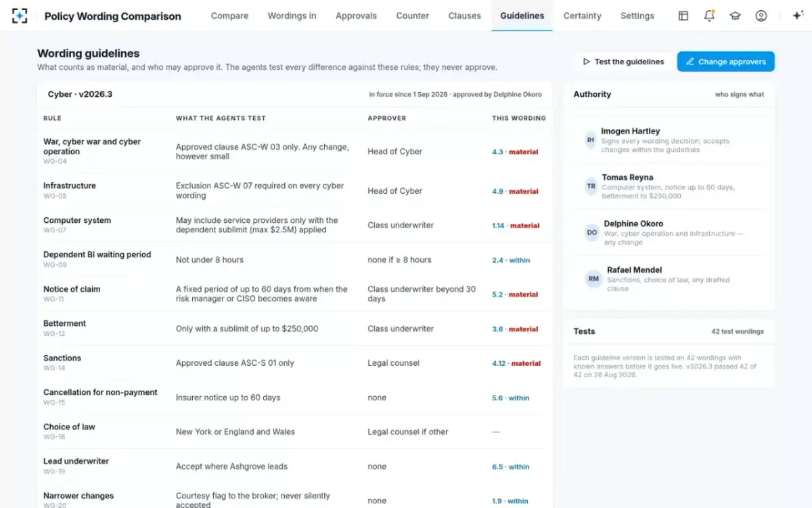Viewport: 812px width, 508px height.
Task: Select the Narrower changes rule
Action: (x=78, y=496)
